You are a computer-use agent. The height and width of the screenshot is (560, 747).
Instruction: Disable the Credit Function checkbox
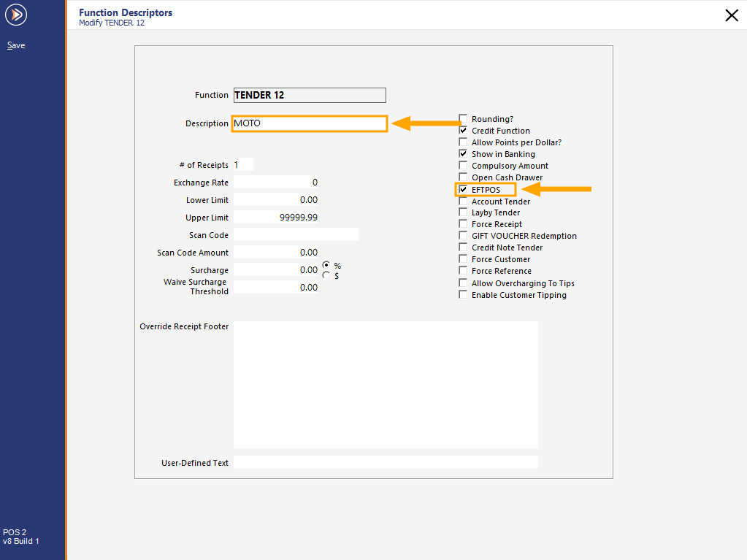pos(463,130)
